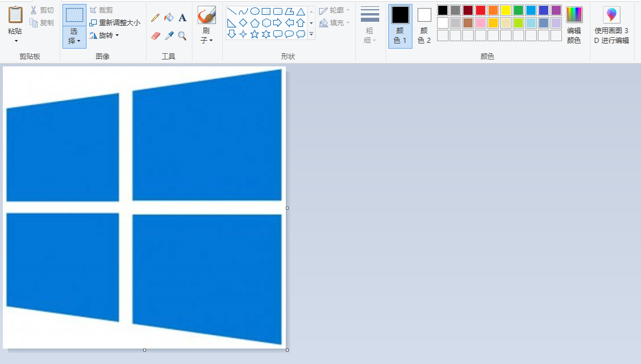The width and height of the screenshot is (641, 364).
Task: Choose the Line shape
Action: click(232, 11)
